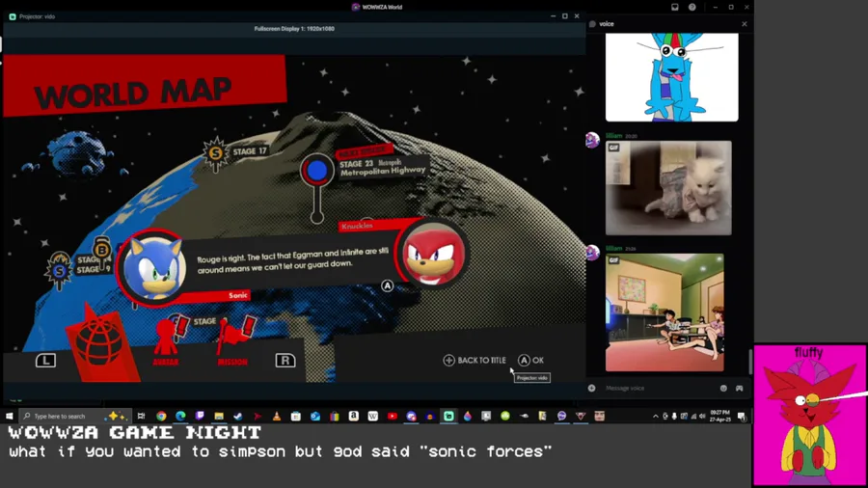Open the Windows notification center
Screen dimensions: 868x488
tap(742, 417)
